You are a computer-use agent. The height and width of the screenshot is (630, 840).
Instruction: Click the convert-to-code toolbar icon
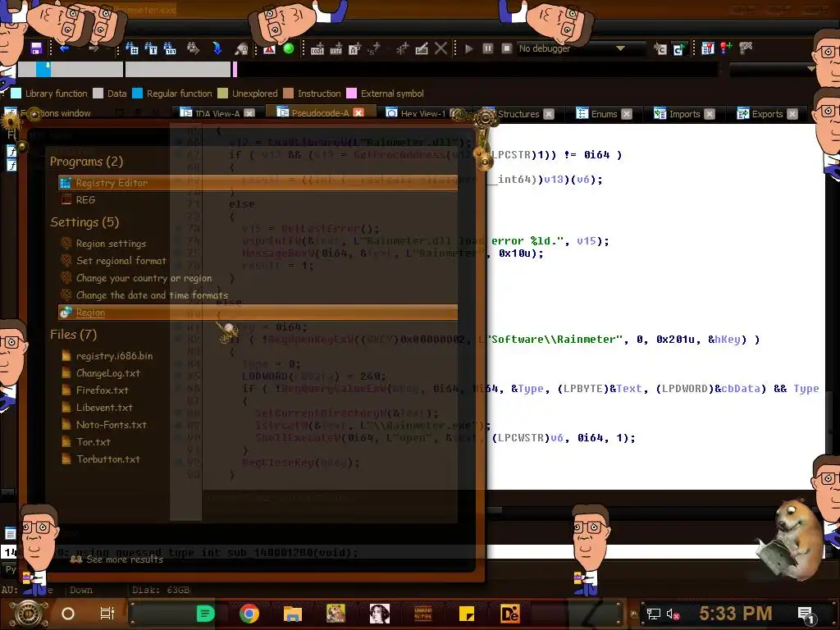[x=317, y=49]
